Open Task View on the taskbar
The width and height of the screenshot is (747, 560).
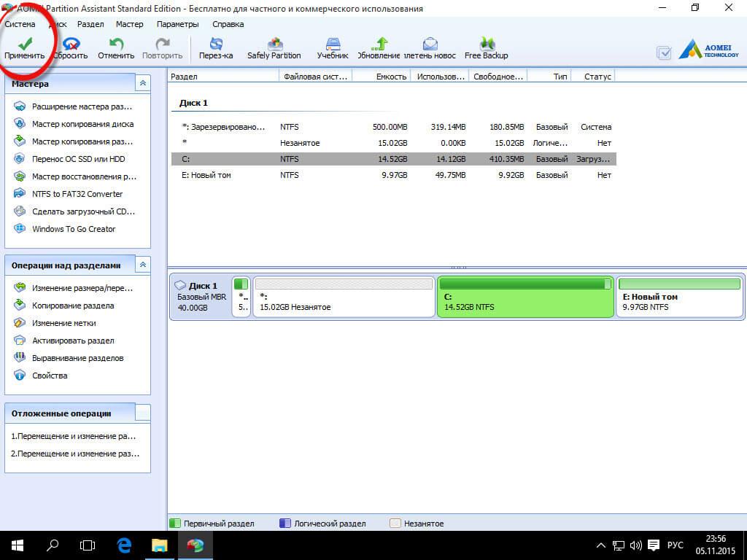click(x=88, y=545)
